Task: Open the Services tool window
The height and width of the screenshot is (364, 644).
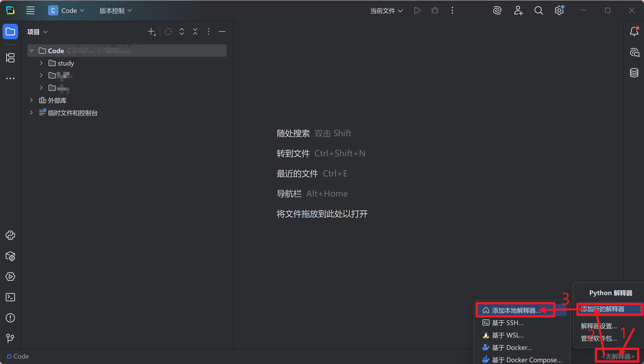Action: 10,277
